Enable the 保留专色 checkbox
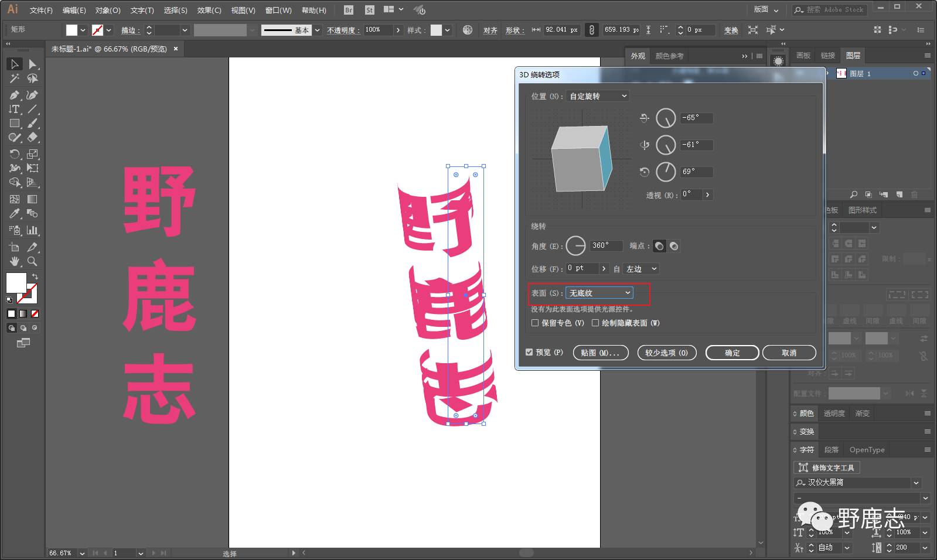Screen dimensions: 937x560 [x=535, y=323]
